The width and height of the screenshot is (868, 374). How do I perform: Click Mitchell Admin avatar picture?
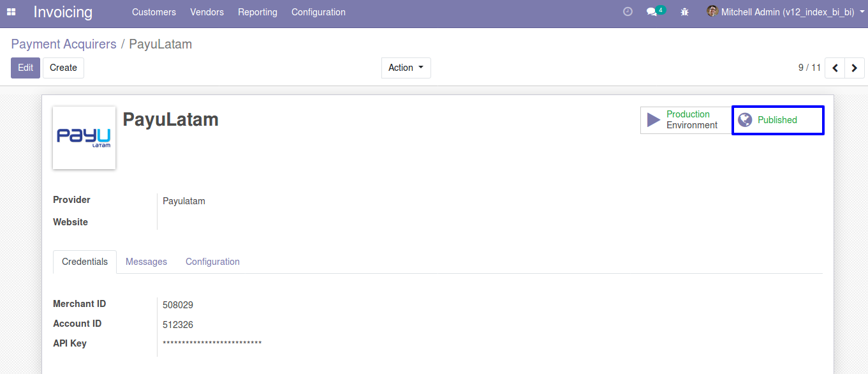712,11
